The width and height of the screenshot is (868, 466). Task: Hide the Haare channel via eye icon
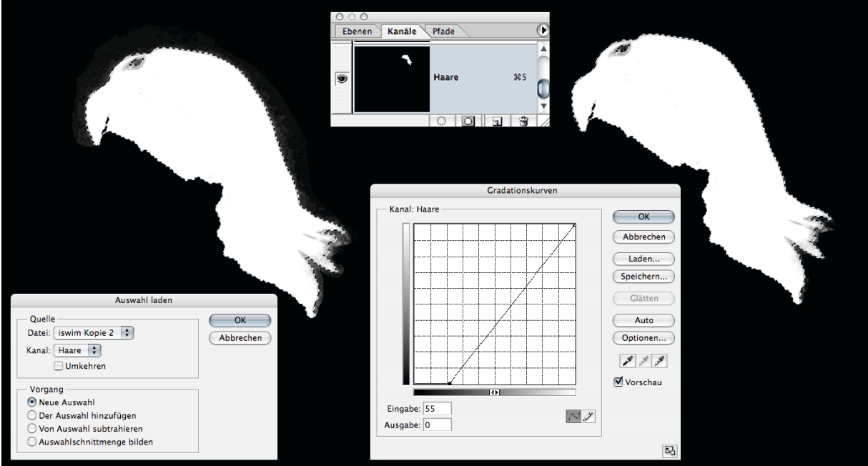342,79
